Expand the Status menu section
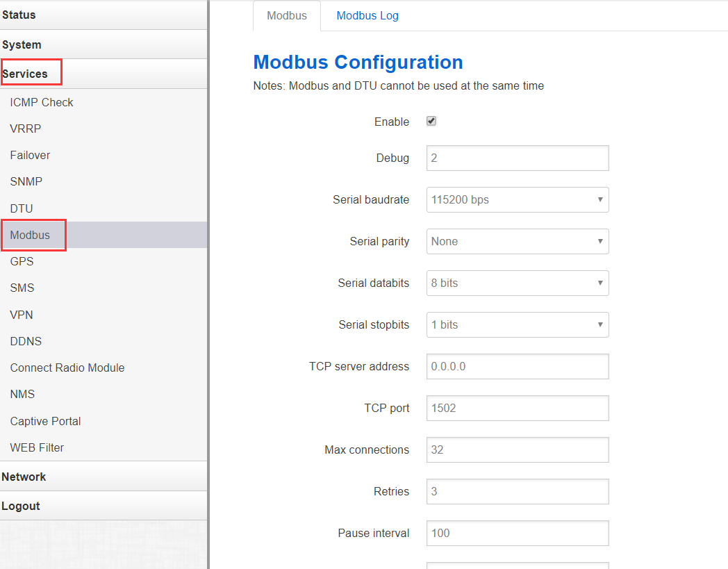This screenshot has height=569, width=728. (19, 15)
